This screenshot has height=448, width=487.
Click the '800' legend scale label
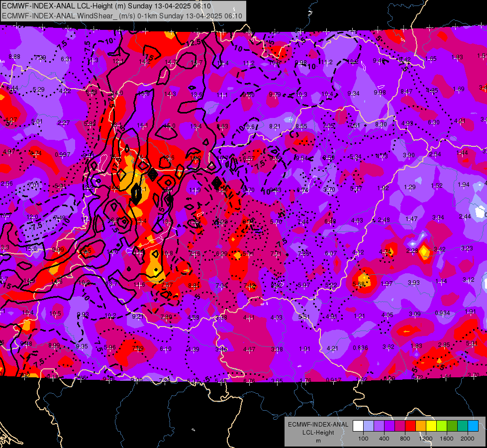click(405, 439)
